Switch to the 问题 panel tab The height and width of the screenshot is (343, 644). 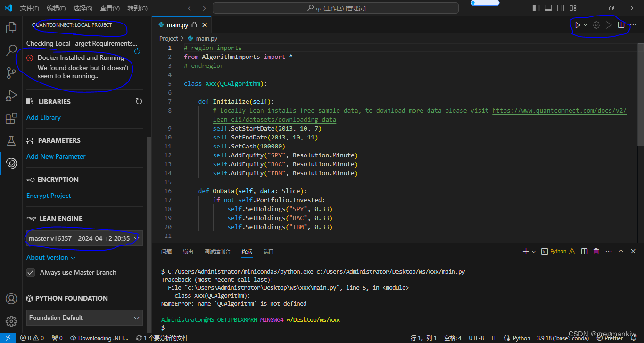(x=166, y=252)
